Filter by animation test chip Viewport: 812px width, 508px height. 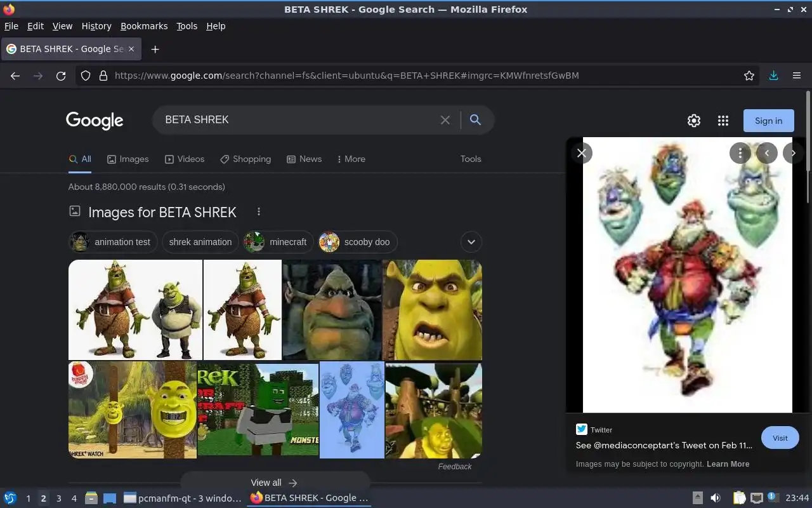coord(113,242)
